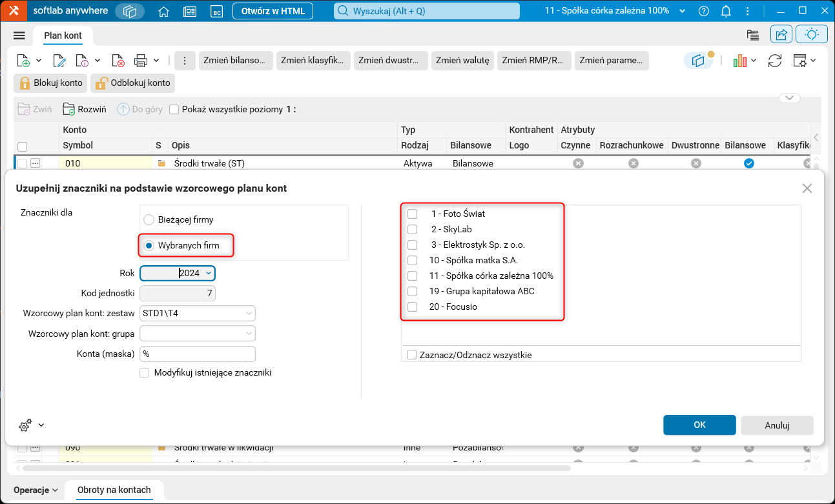Image resolution: width=835 pixels, height=504 pixels.
Task: Open the news page icon beside home
Action: [x=189, y=11]
